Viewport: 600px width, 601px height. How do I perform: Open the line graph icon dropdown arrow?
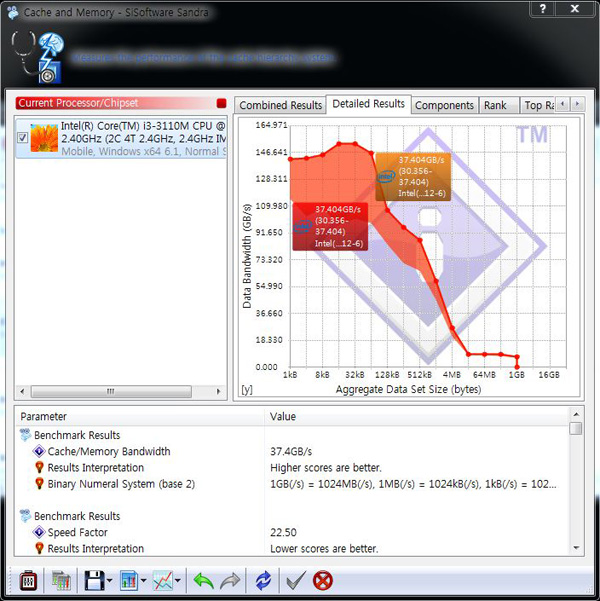pos(178,581)
